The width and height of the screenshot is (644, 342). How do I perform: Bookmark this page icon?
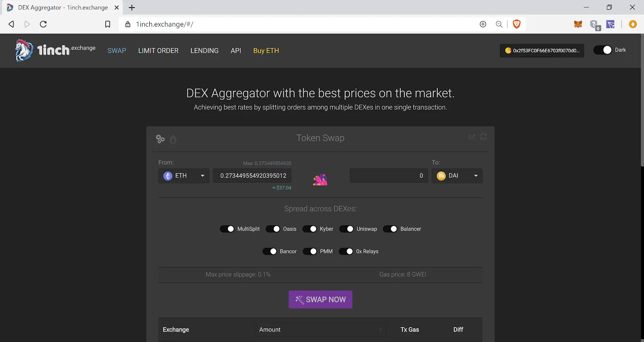point(107,24)
